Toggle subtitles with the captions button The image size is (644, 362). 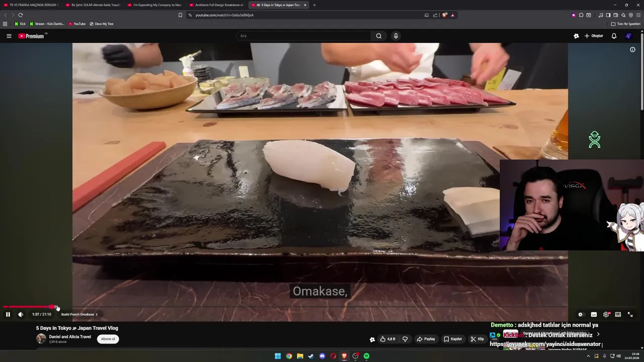(594, 314)
